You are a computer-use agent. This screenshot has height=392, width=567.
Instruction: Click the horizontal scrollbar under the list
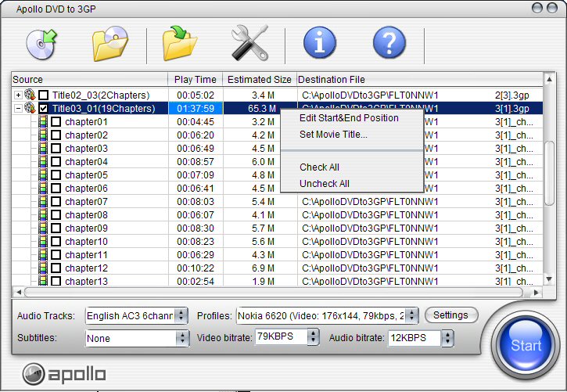(274, 292)
